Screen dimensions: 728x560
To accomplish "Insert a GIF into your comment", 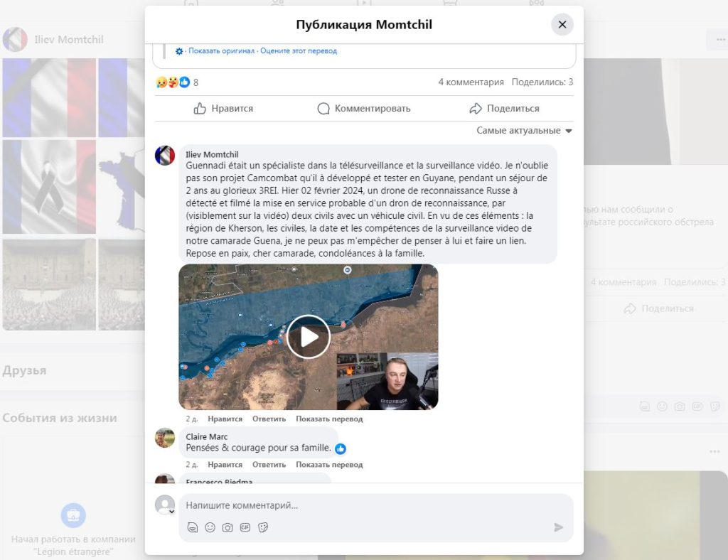I will pos(247,528).
